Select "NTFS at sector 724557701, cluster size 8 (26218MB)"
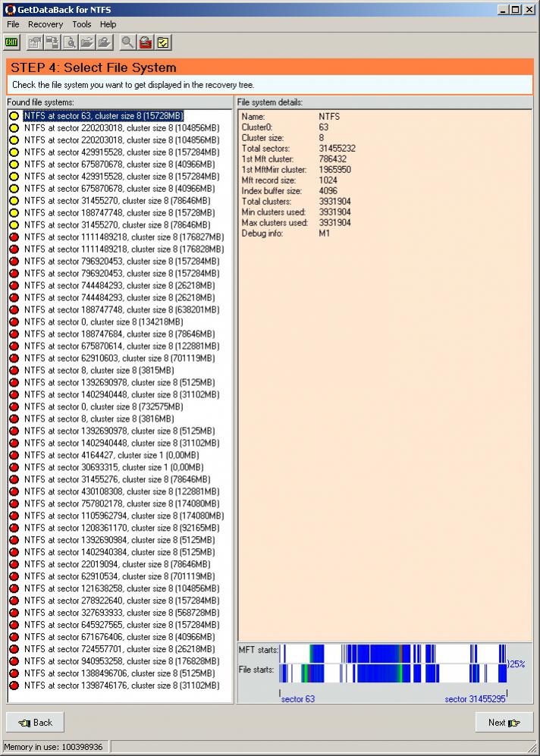This screenshot has width=540, height=756. tap(120, 648)
